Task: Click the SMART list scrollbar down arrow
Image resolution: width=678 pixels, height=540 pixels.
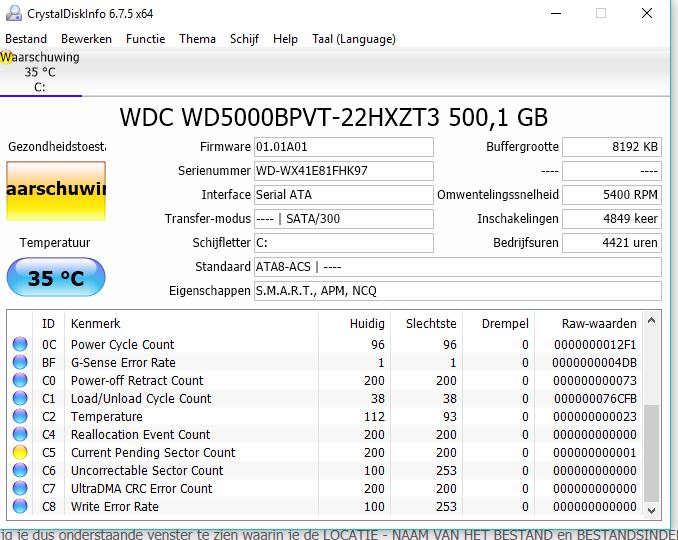Action: point(652,511)
